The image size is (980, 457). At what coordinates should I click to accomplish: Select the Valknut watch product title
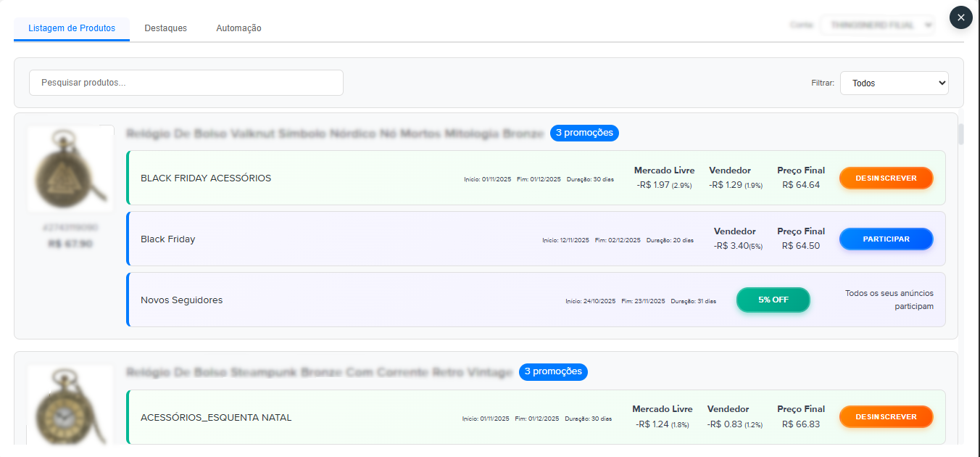334,133
